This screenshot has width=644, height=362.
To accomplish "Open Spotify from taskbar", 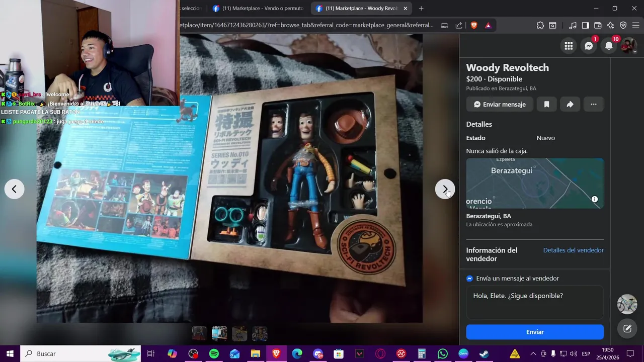I will [214, 353].
